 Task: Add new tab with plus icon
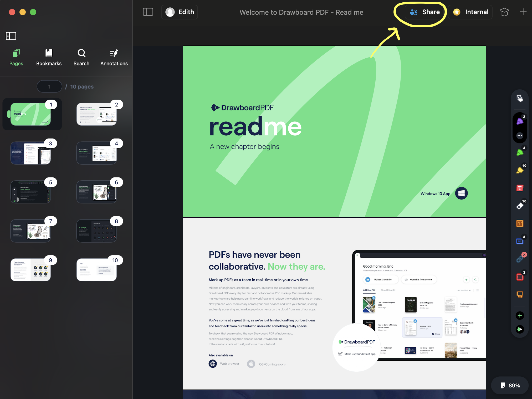click(523, 12)
